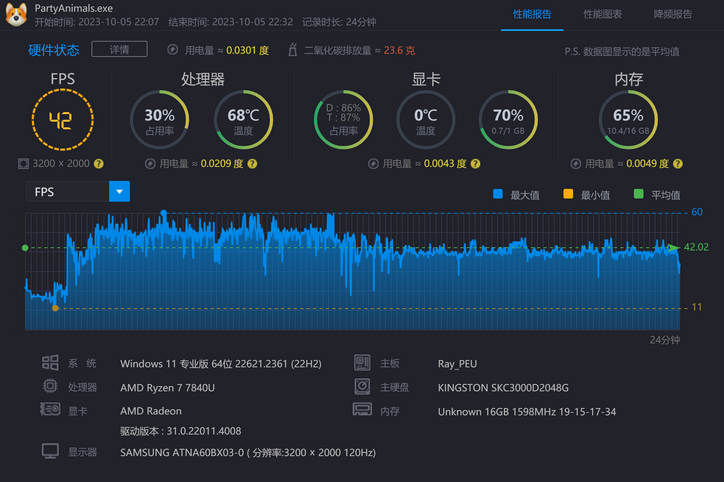
Task: Switch to the 性能报告 tab
Action: [532, 14]
